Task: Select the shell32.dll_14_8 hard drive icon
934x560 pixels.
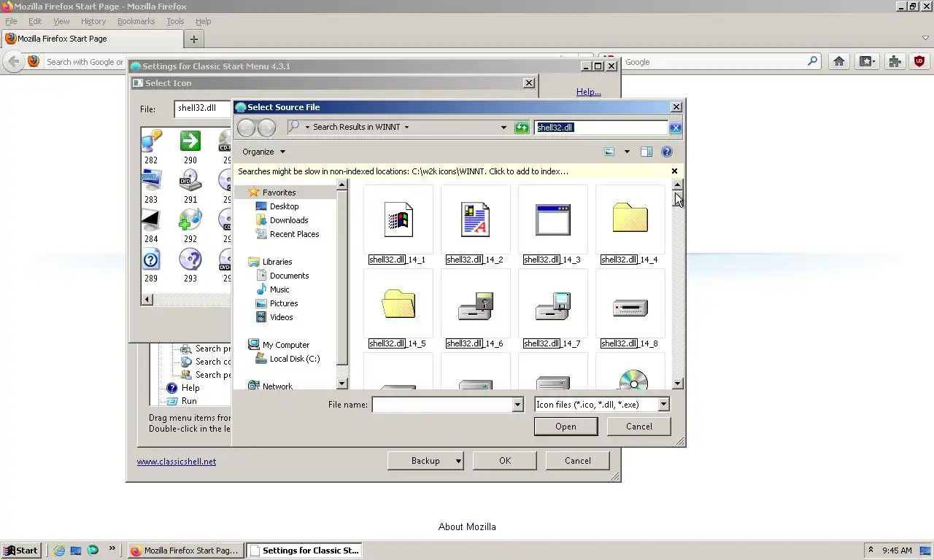Action: [x=630, y=309]
